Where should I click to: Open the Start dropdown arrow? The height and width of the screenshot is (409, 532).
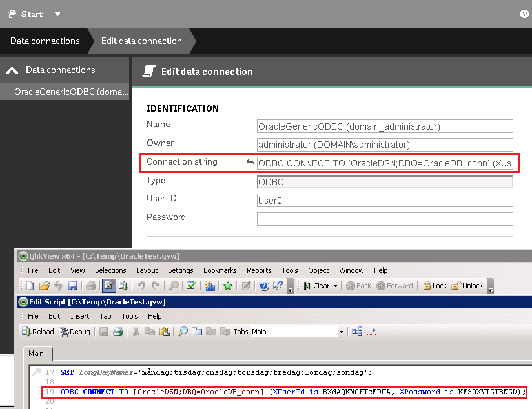point(57,14)
